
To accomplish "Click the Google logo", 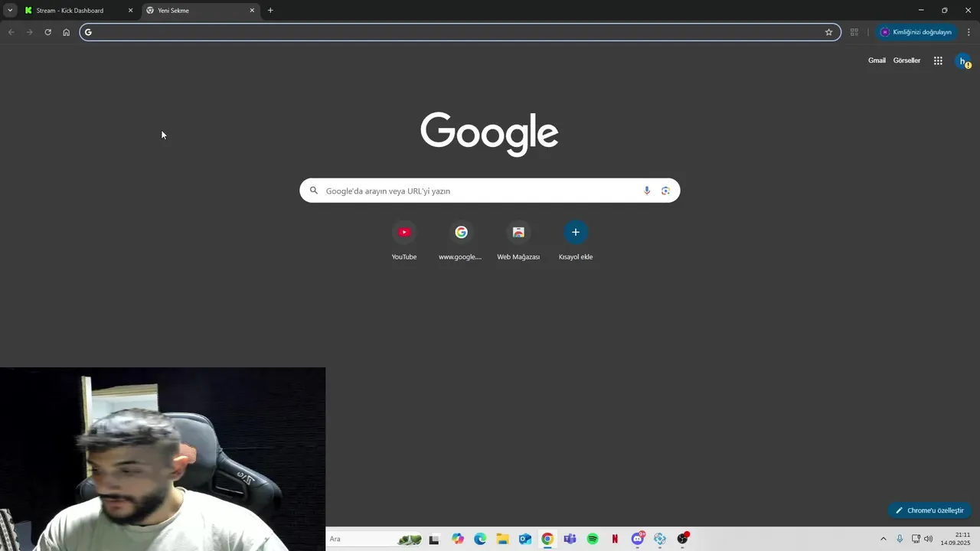I will 489,134.
